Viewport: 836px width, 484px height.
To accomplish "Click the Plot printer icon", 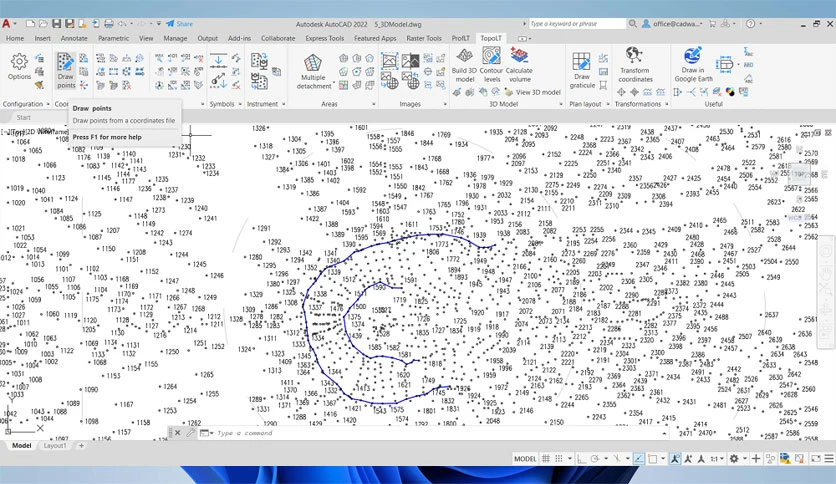I will pyautogui.click(x=109, y=24).
